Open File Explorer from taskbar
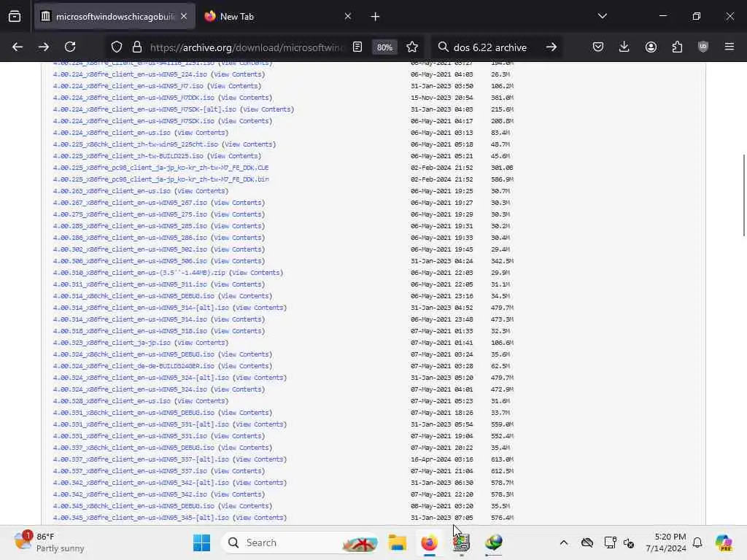Viewport: 747px width, 560px height. (397, 542)
